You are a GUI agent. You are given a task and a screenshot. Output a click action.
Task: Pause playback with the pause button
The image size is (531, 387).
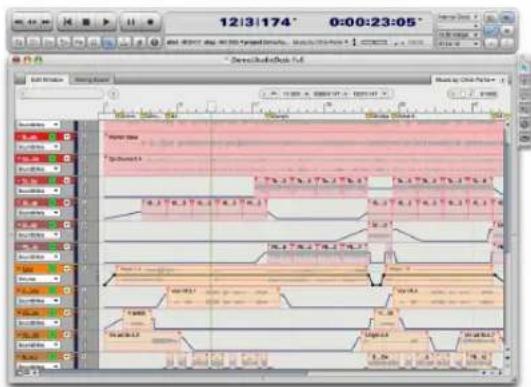(x=131, y=22)
